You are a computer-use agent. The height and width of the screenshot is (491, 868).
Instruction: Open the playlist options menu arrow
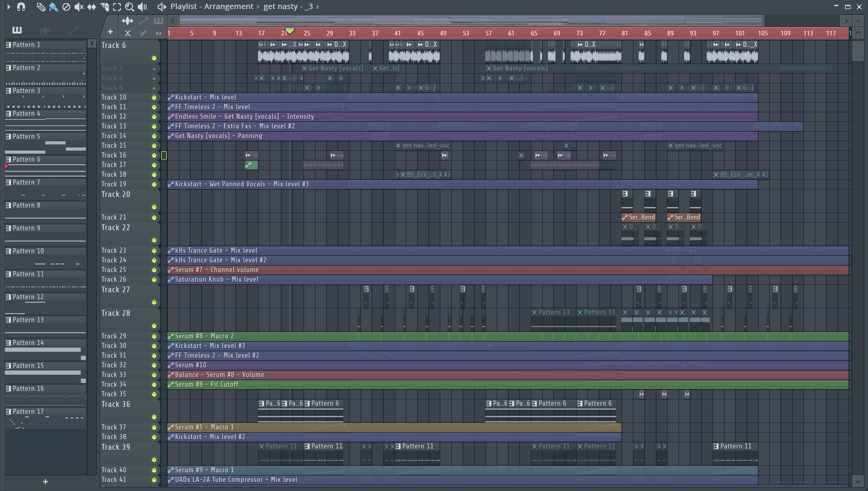[x=9, y=7]
